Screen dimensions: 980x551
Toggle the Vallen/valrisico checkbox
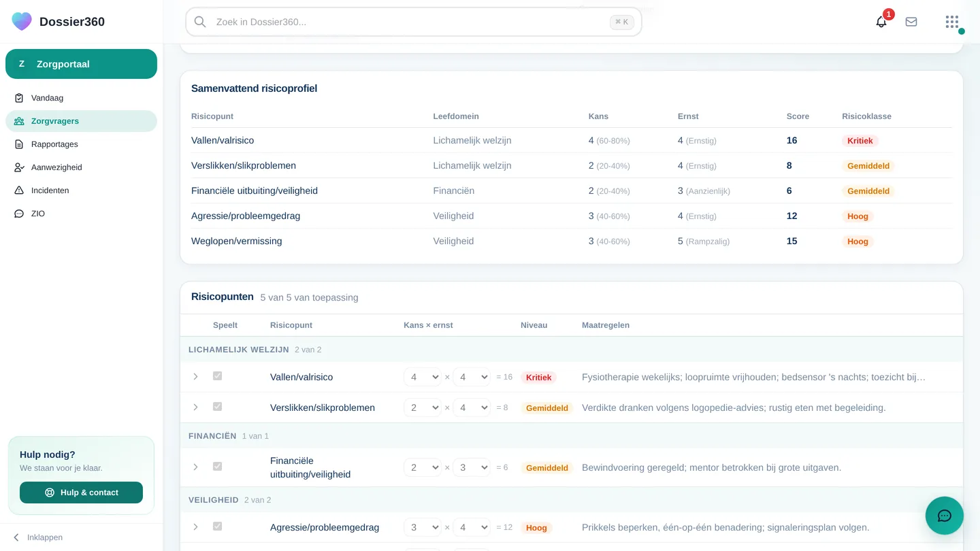click(217, 376)
